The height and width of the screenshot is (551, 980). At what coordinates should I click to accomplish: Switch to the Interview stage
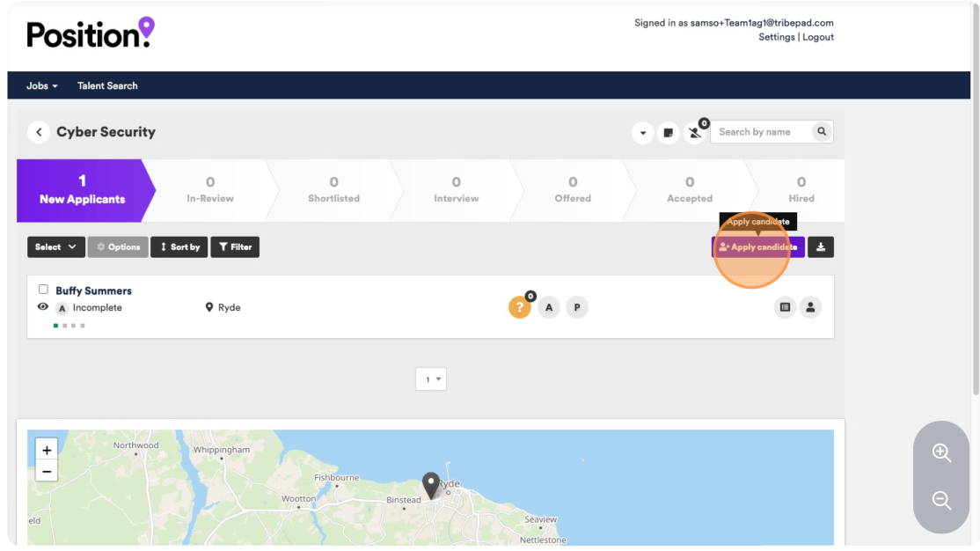click(x=457, y=191)
